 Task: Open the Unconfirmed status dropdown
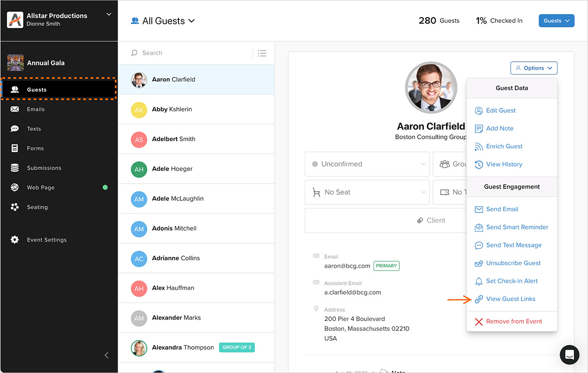coord(367,164)
